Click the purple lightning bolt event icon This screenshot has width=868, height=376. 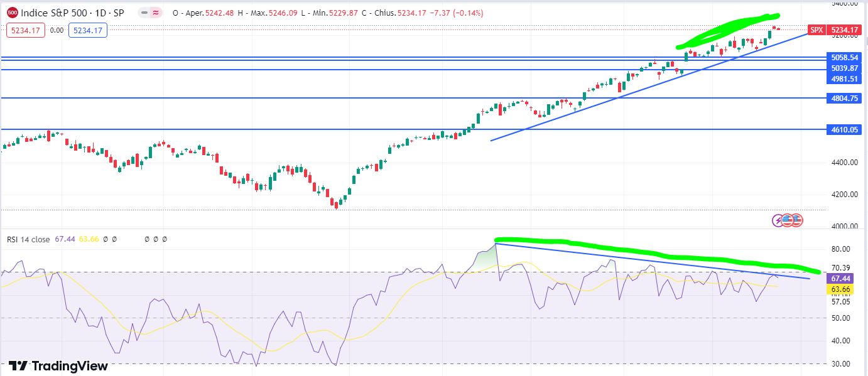[778, 220]
